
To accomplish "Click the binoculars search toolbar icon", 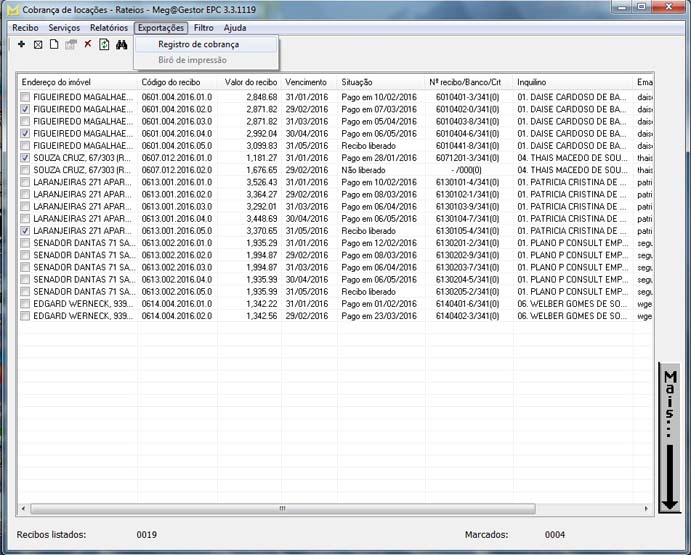I will (x=122, y=45).
